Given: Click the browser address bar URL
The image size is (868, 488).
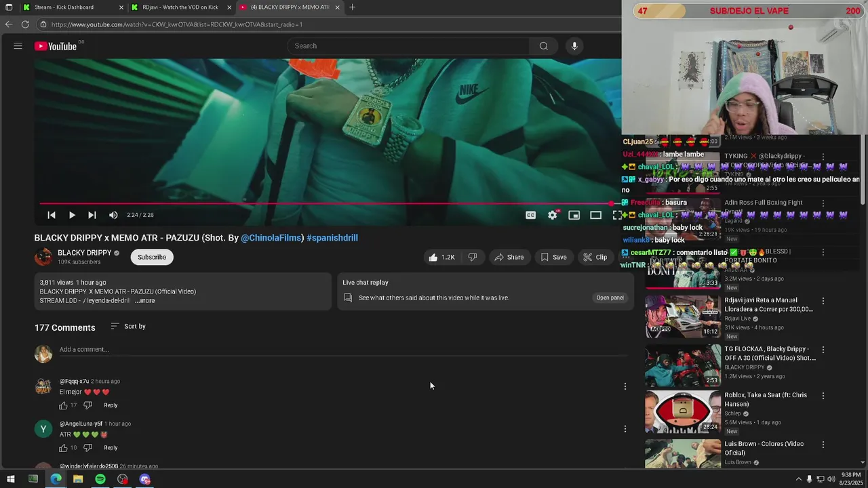Looking at the screenshot, I should click(176, 24).
